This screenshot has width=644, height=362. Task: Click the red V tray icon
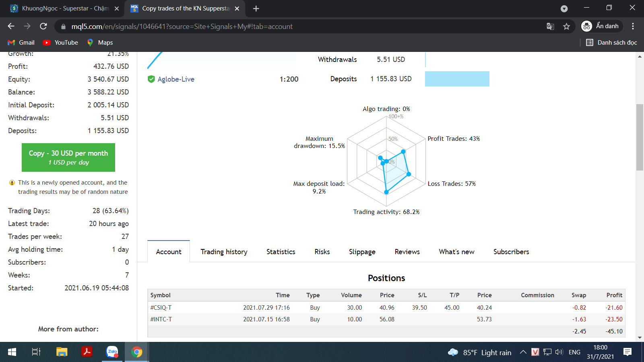tap(535, 352)
